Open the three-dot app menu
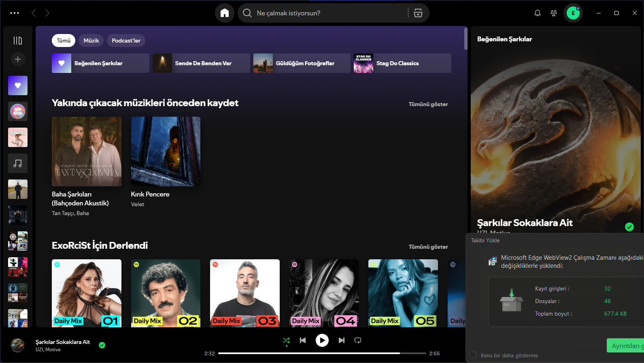The image size is (644, 363). [15, 13]
